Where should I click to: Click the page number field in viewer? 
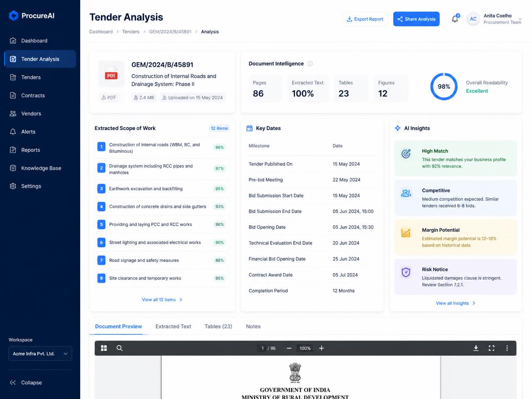262,348
